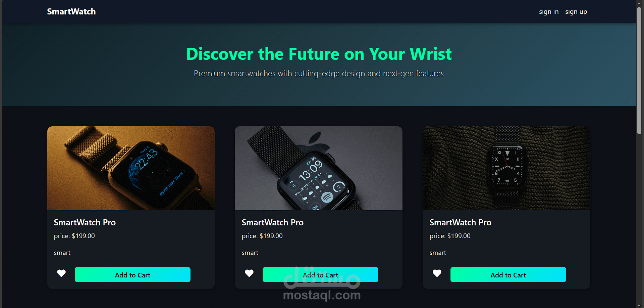Click the scrollbar up arrow
The width and height of the screenshot is (644, 308).
click(x=639, y=3)
